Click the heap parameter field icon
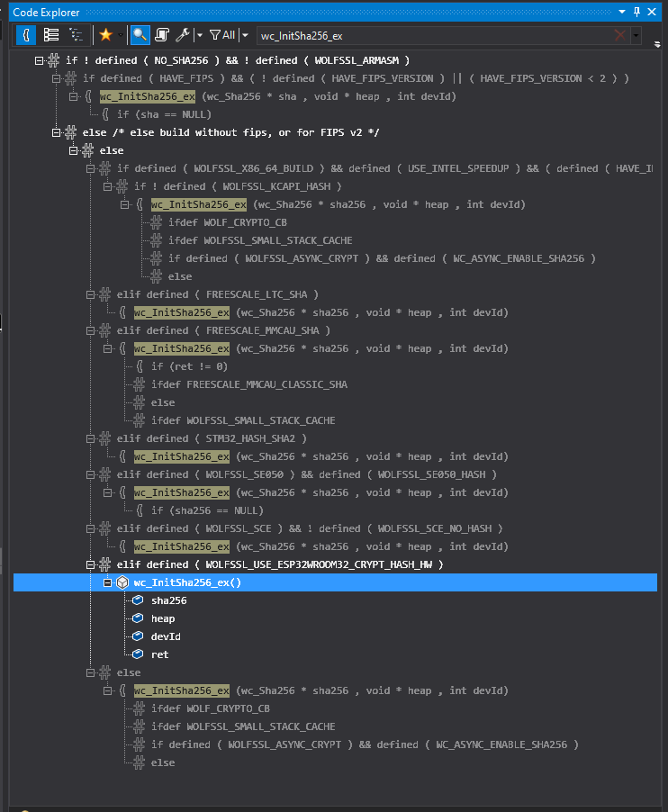This screenshot has width=668, height=812. (x=138, y=618)
